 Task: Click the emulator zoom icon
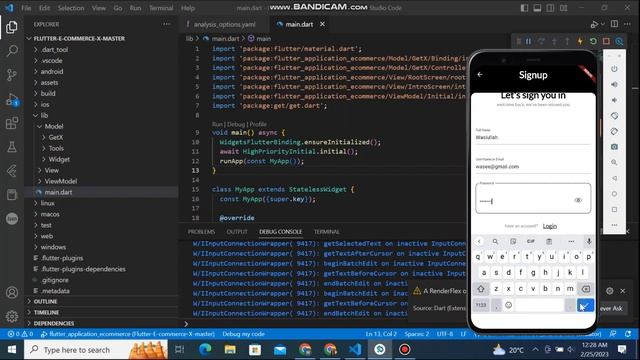[x=614, y=162]
